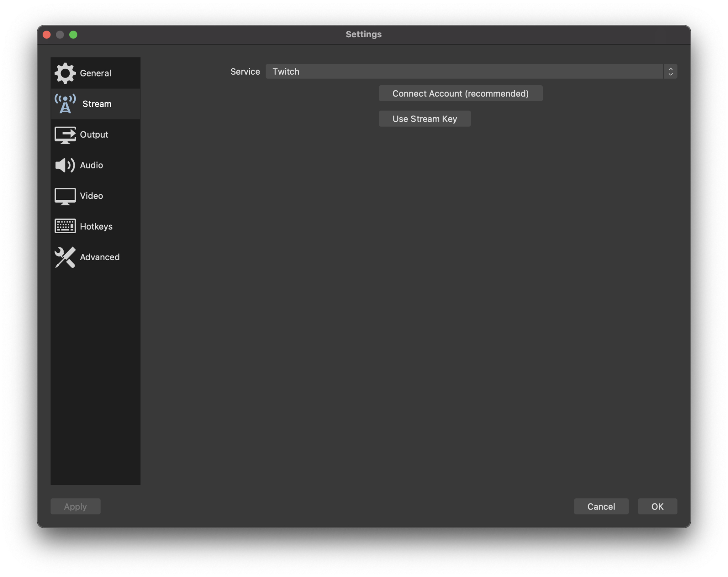
Task: Open the Service dropdown showing Twitch
Action: click(x=469, y=71)
